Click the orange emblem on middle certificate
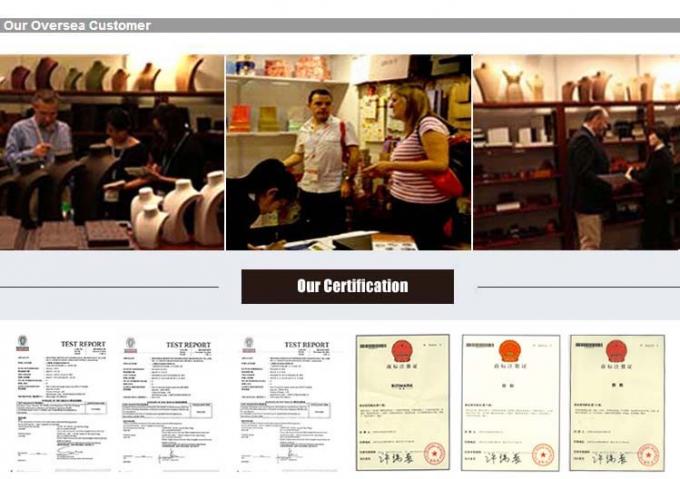The height and width of the screenshot is (479, 680). (x=509, y=351)
